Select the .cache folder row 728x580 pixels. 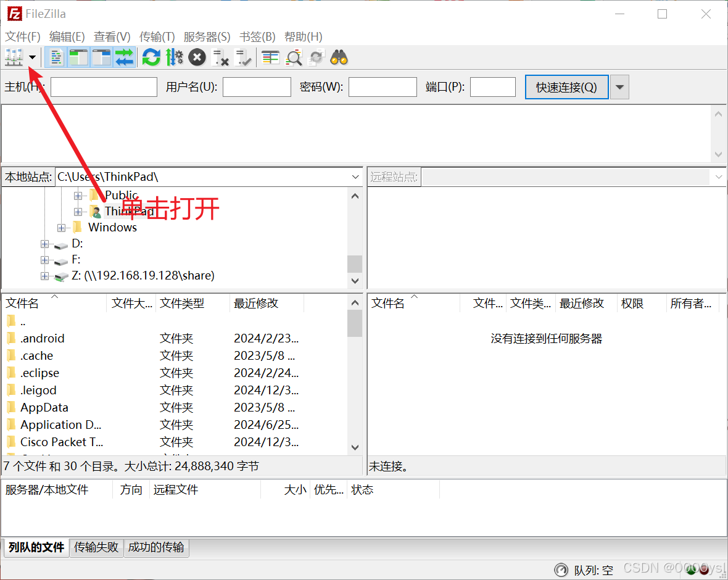point(174,355)
